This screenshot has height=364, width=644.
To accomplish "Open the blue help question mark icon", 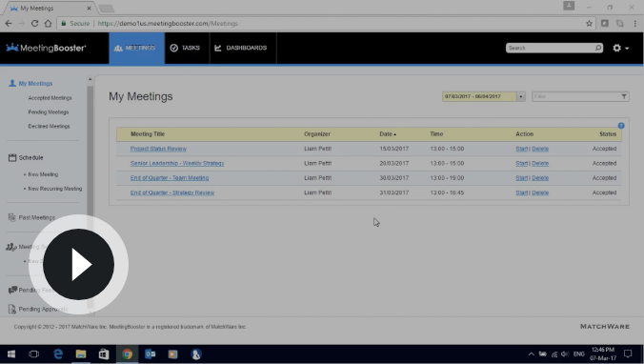I will point(621,126).
